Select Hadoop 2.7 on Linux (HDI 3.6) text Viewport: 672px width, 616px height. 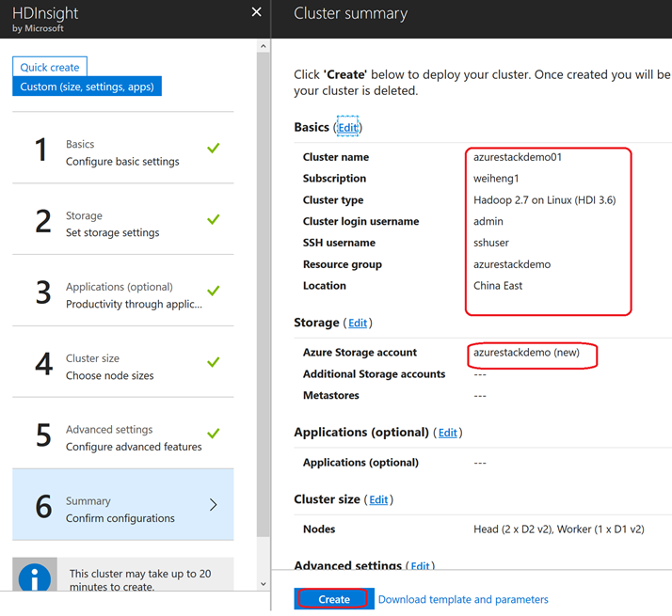click(x=544, y=200)
